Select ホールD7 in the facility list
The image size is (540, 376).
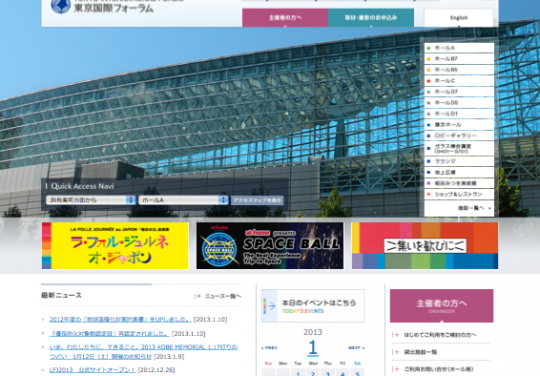pyautogui.click(x=459, y=92)
